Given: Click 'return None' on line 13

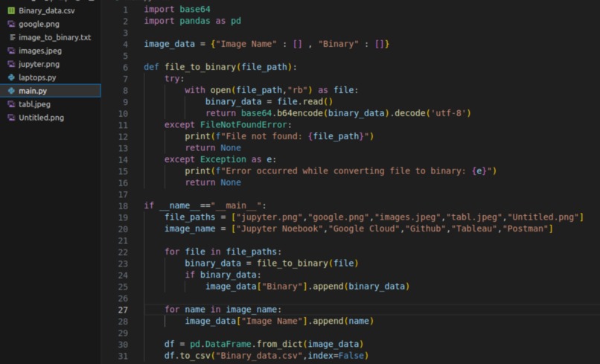Looking at the screenshot, I should click(213, 147).
